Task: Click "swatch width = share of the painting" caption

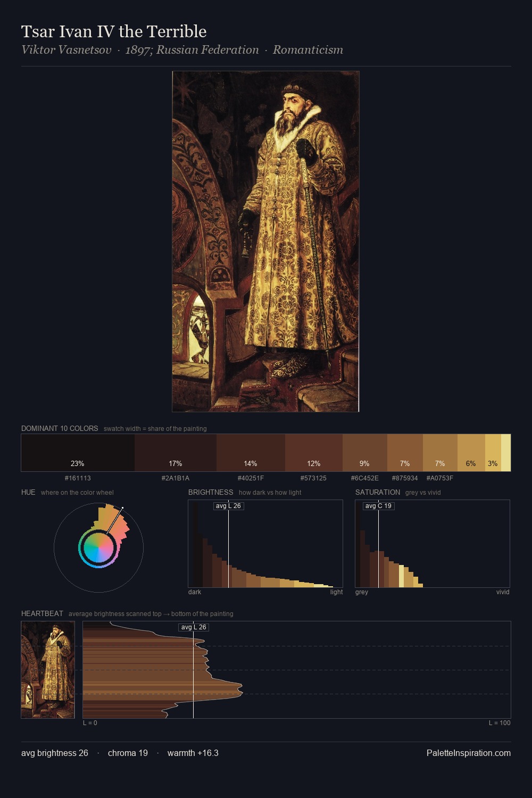Action: (155, 429)
